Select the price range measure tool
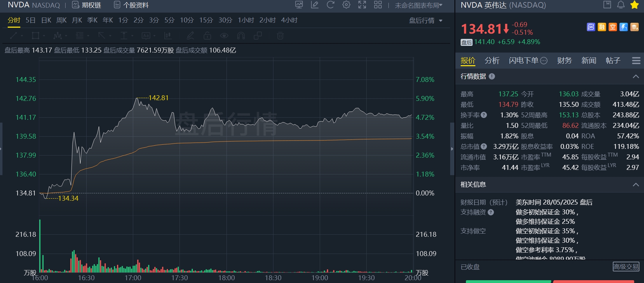The image size is (644, 283). click(124, 36)
